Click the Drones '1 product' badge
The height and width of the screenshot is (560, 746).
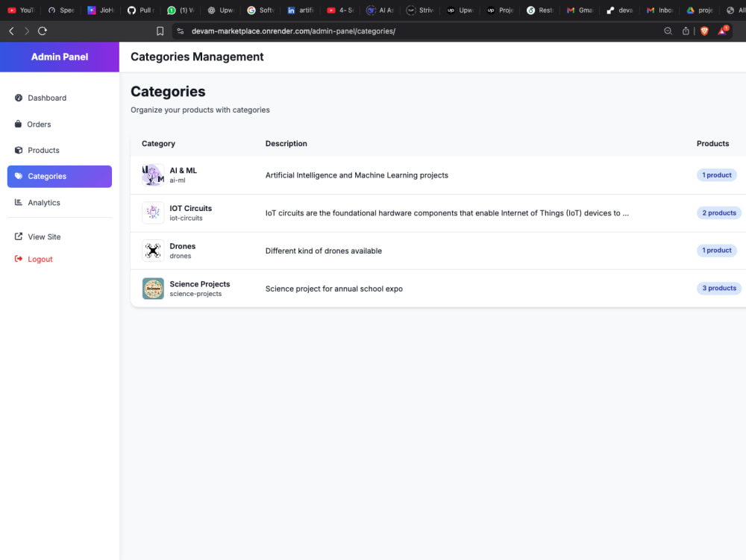click(x=716, y=251)
